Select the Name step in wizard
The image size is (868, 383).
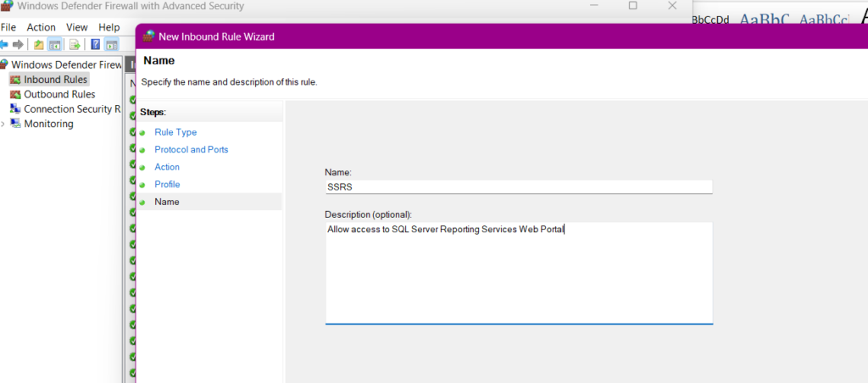(x=167, y=202)
